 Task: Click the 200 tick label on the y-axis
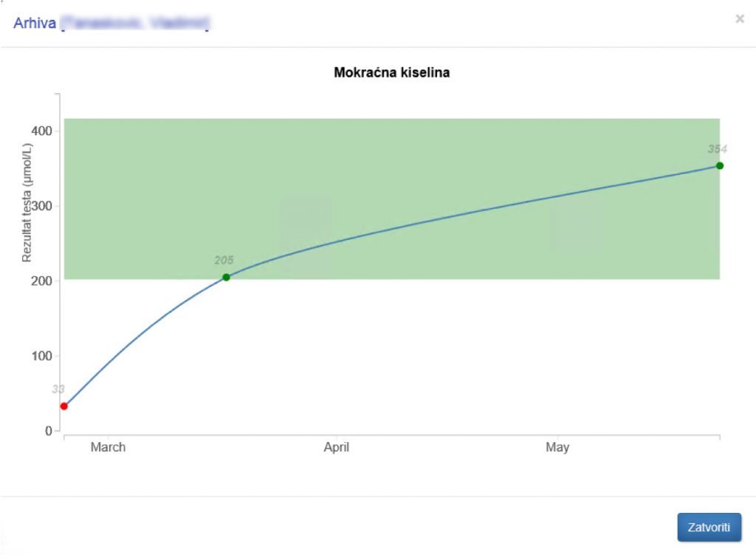(41, 281)
